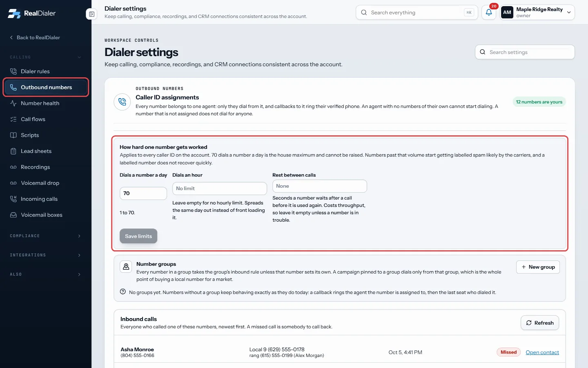Click the RealDialer logo icon
This screenshot has width=588, height=368.
point(14,13)
